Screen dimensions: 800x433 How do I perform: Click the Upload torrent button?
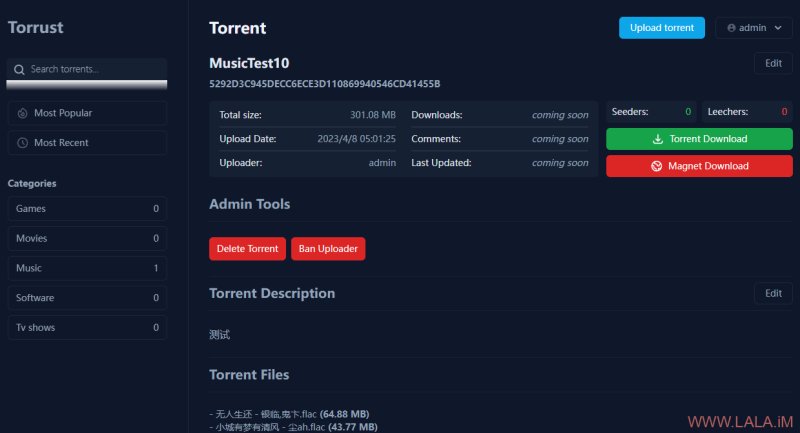pyautogui.click(x=662, y=28)
